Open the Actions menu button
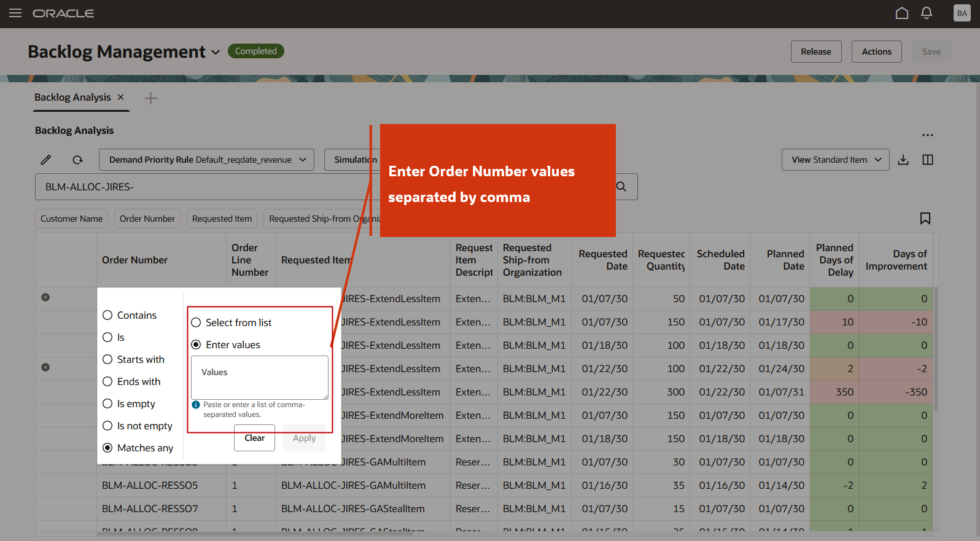Screen dimensions: 980x541 click(877, 52)
